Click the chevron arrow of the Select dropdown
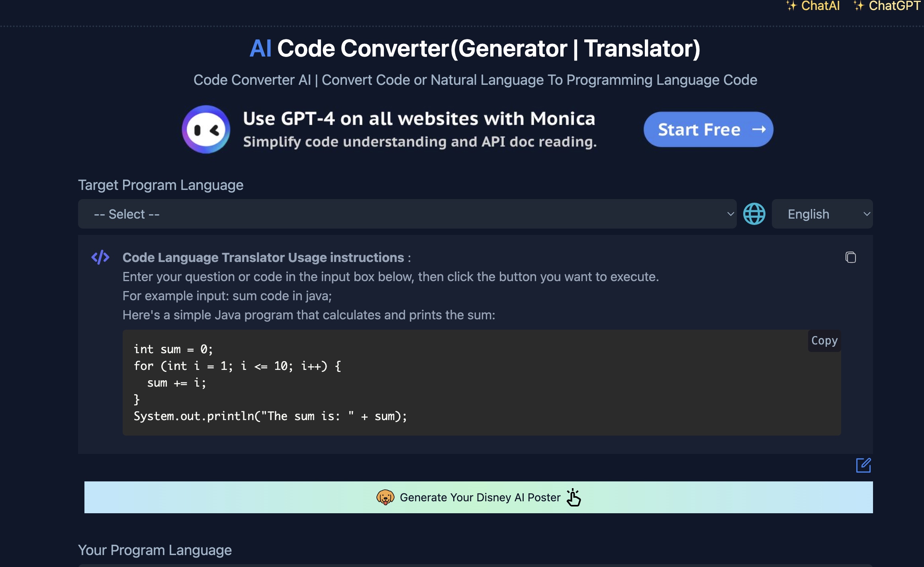The image size is (924, 567). point(730,214)
